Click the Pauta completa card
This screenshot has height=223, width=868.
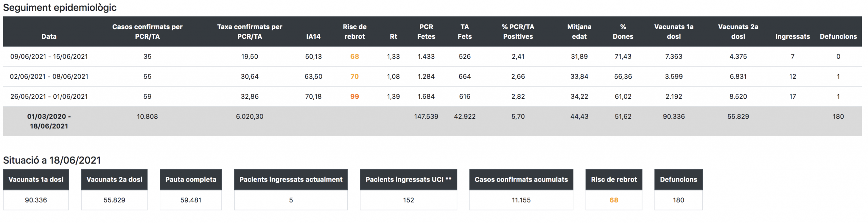click(191, 189)
